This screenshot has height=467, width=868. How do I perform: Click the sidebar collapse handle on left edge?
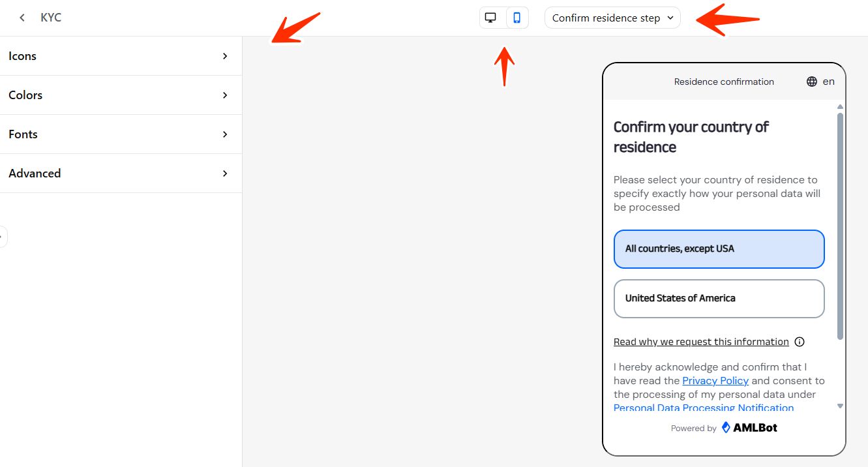[3, 237]
